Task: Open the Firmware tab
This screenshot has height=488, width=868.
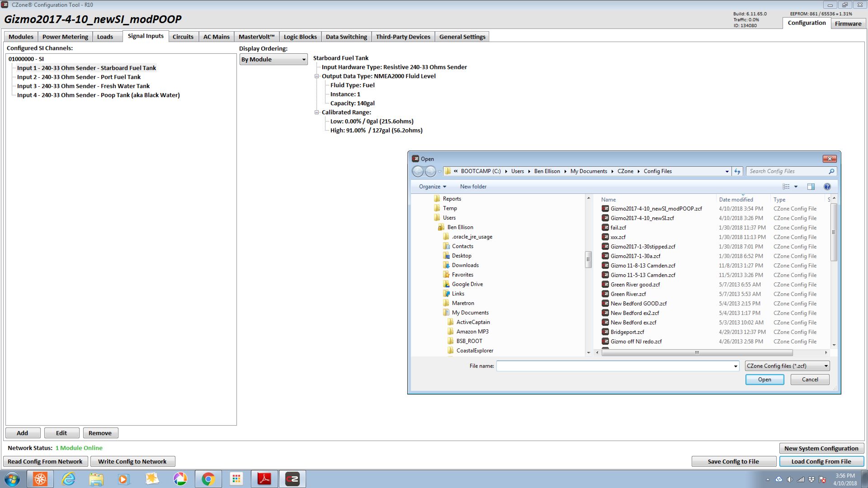Action: pos(848,23)
